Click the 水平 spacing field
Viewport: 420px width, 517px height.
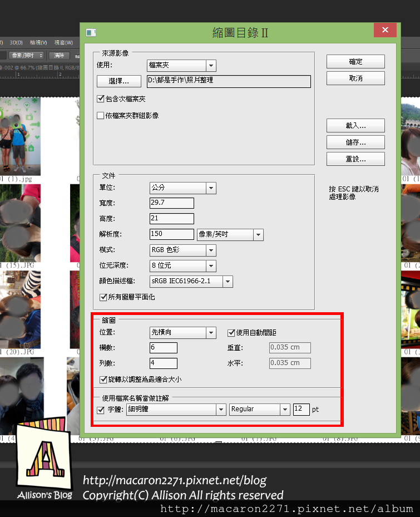[290, 363]
